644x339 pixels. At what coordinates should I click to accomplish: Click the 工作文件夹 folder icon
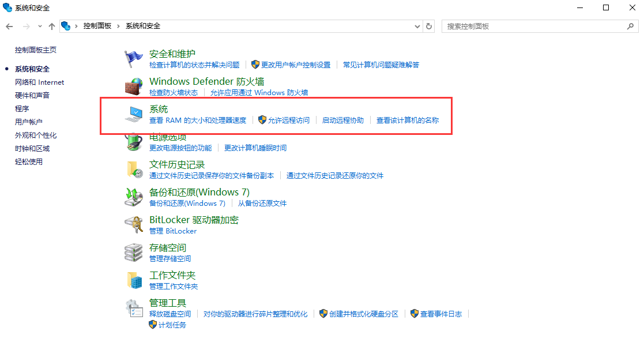click(134, 280)
